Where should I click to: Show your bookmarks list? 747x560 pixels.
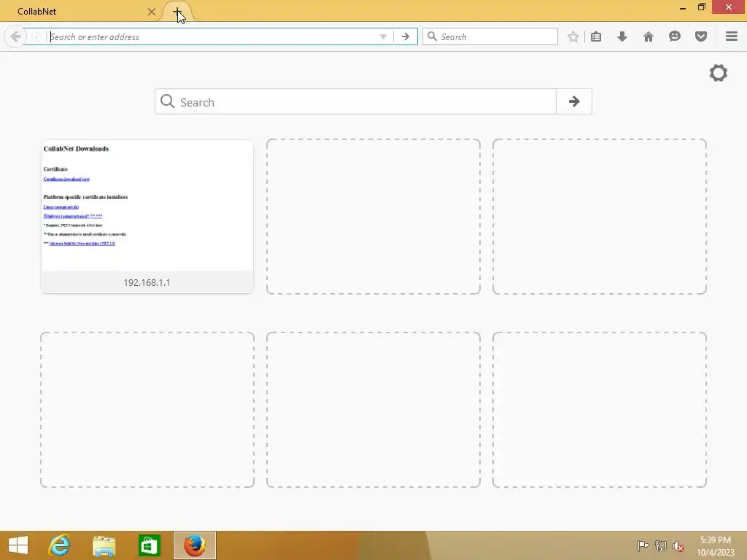coord(596,36)
